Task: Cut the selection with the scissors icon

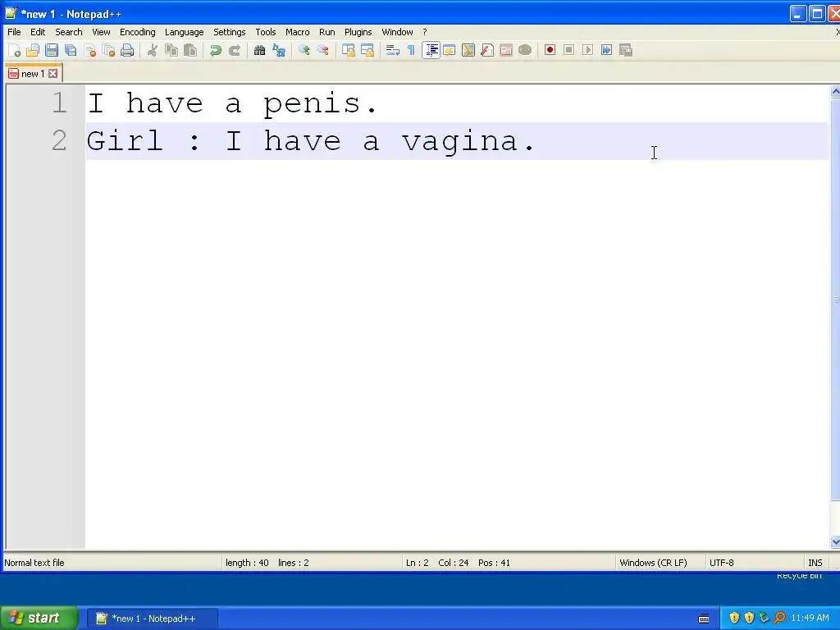Action: click(x=152, y=50)
